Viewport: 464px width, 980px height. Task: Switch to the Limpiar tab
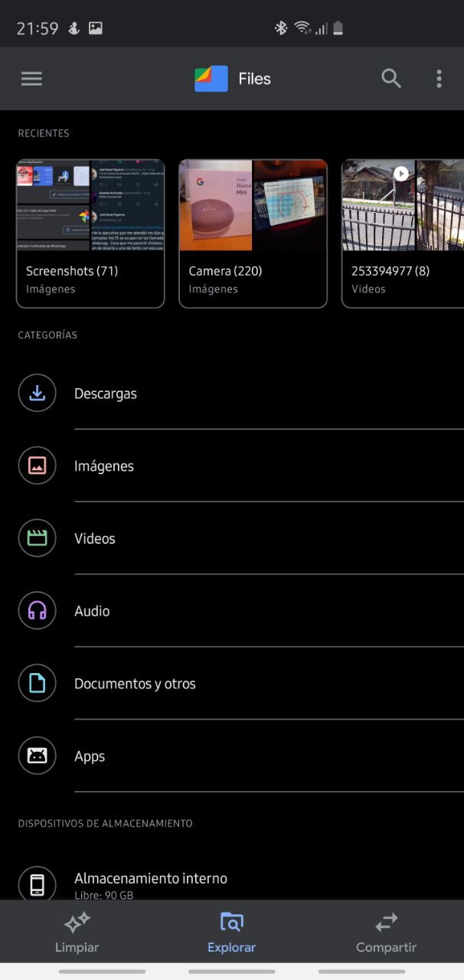pyautogui.click(x=77, y=932)
